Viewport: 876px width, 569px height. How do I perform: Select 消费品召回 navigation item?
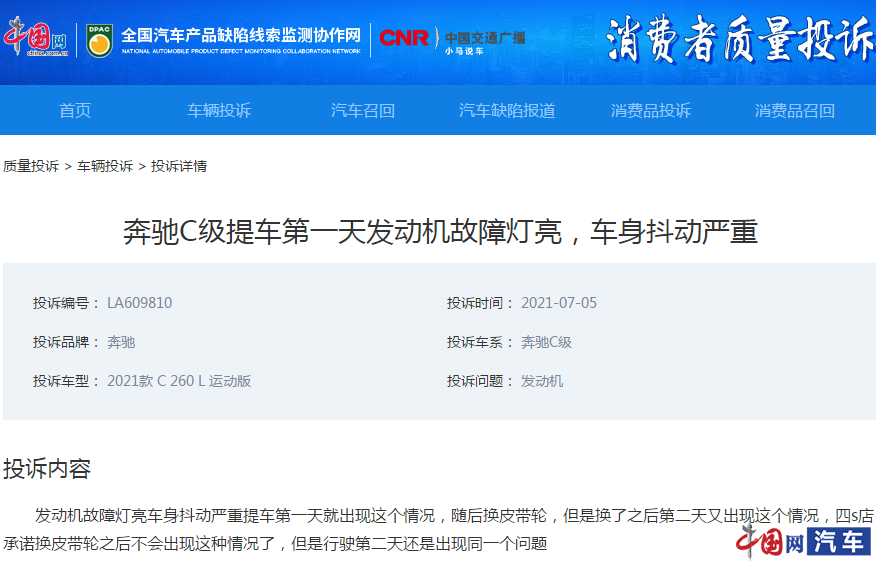pyautogui.click(x=795, y=110)
